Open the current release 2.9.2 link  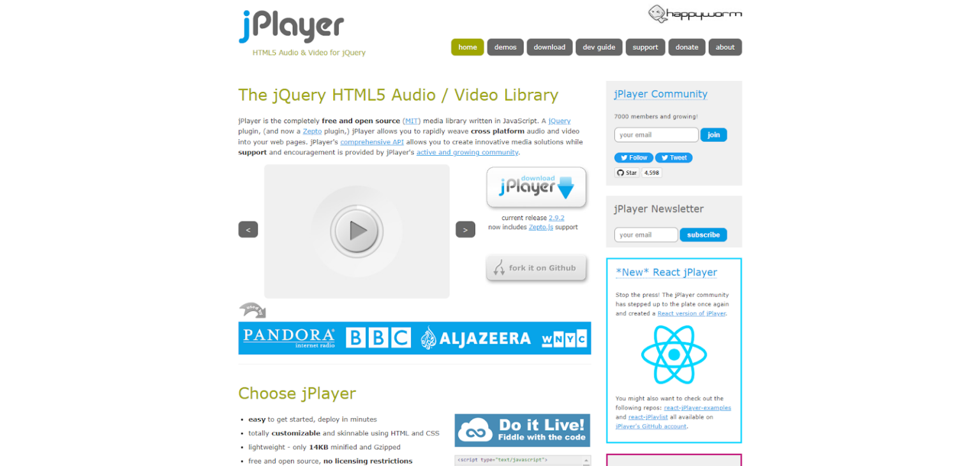pyautogui.click(x=556, y=218)
